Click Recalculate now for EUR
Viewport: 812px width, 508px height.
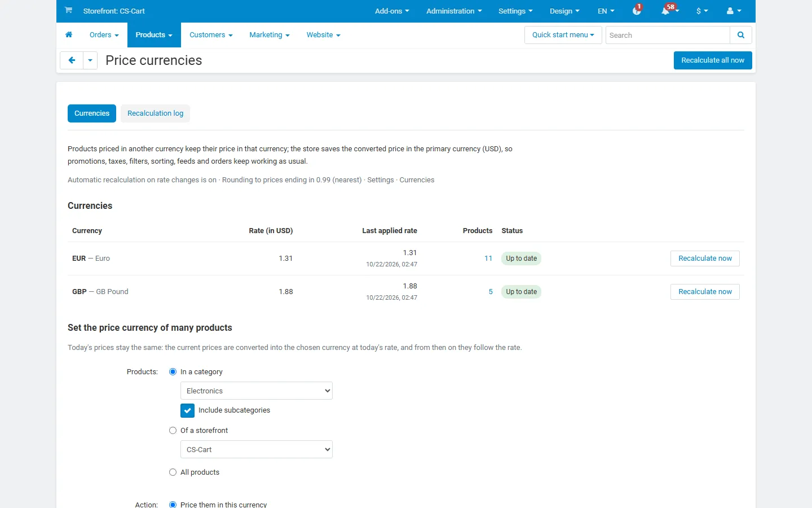pyautogui.click(x=705, y=259)
